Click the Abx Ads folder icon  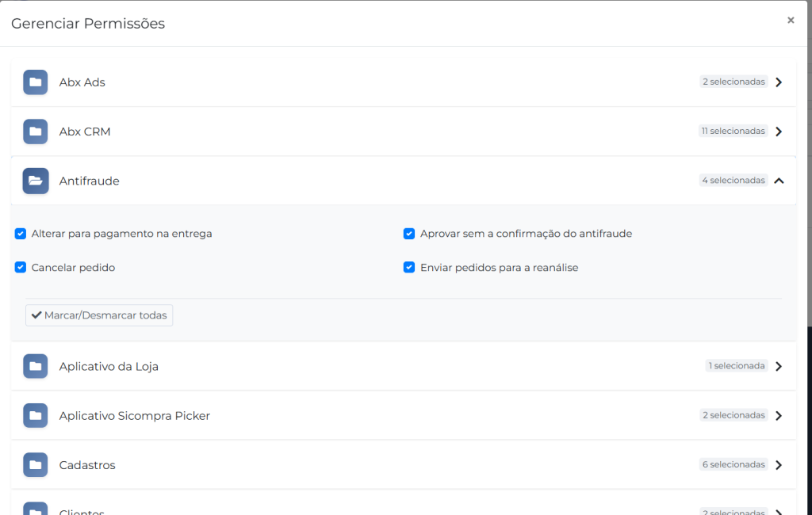pyautogui.click(x=35, y=82)
